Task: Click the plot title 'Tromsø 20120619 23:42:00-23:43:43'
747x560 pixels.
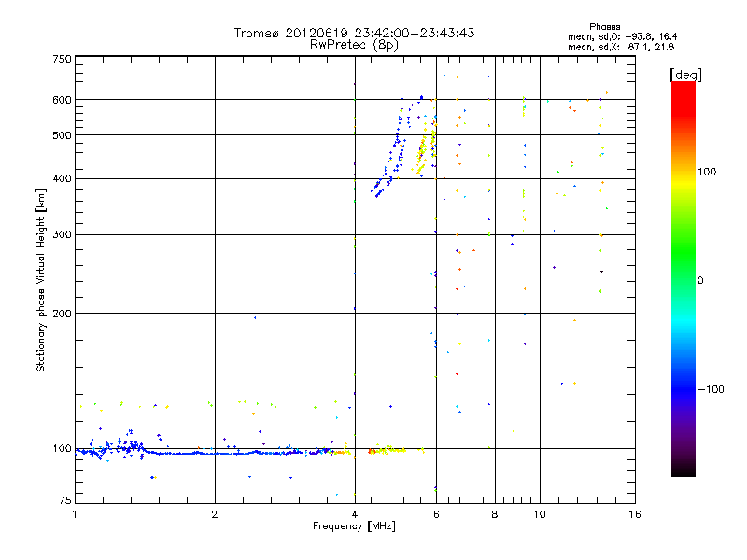Action: click(355, 33)
